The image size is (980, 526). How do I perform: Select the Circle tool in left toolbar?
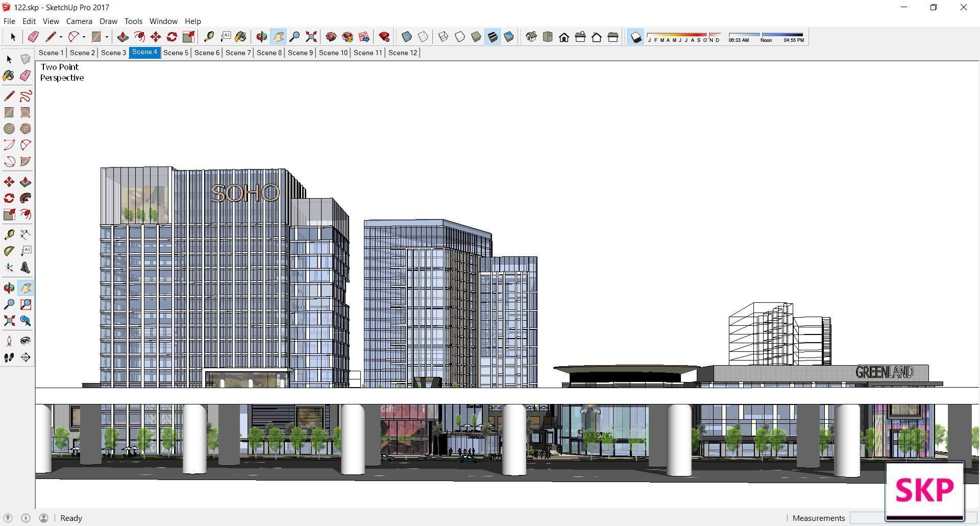(x=9, y=129)
